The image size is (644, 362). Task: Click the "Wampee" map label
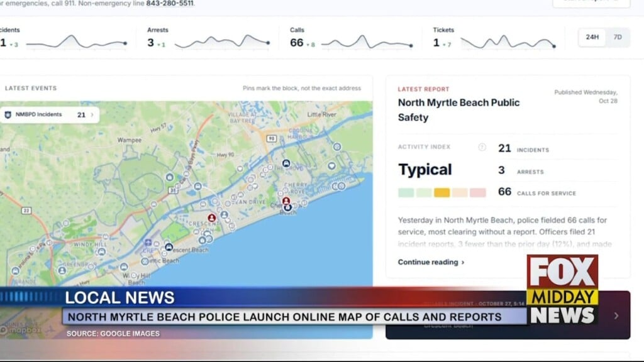click(x=130, y=140)
